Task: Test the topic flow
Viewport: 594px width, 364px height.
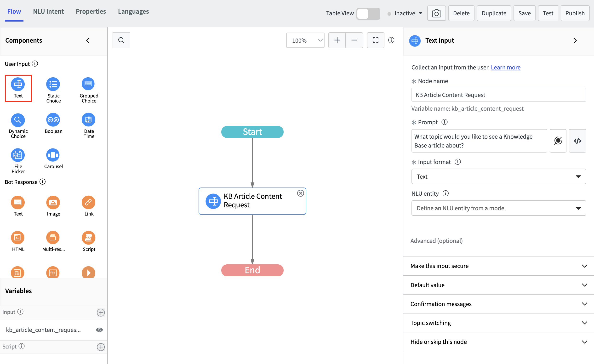Action: (x=548, y=13)
